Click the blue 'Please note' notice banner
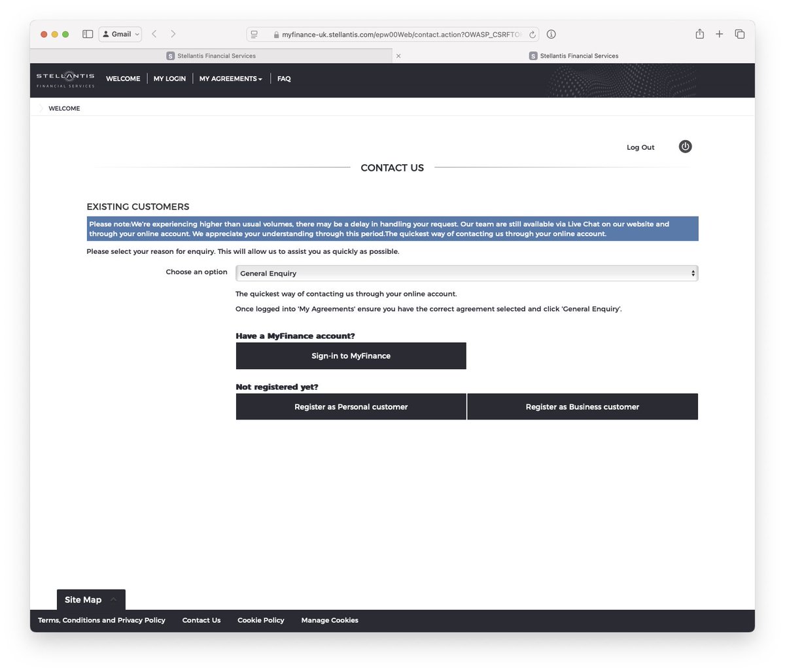 392,229
